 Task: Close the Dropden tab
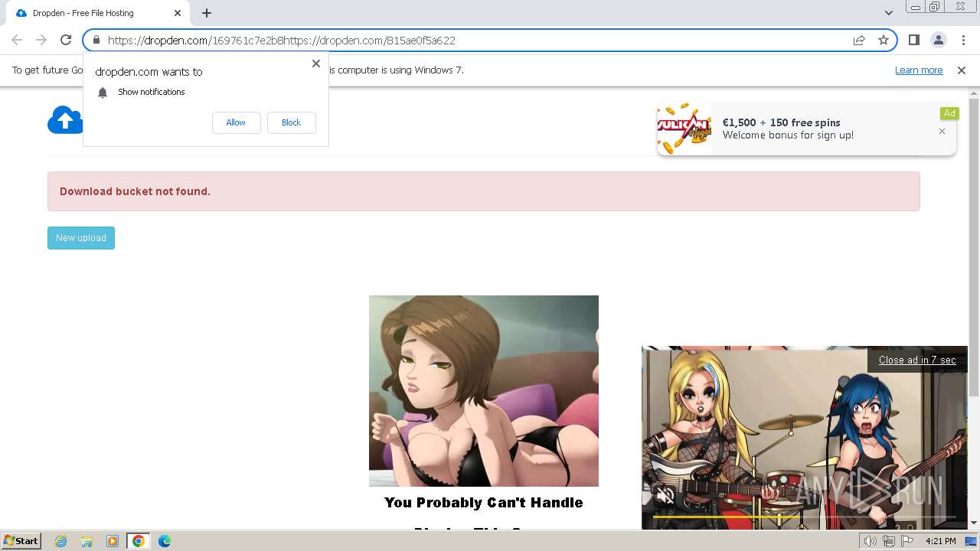coord(177,13)
